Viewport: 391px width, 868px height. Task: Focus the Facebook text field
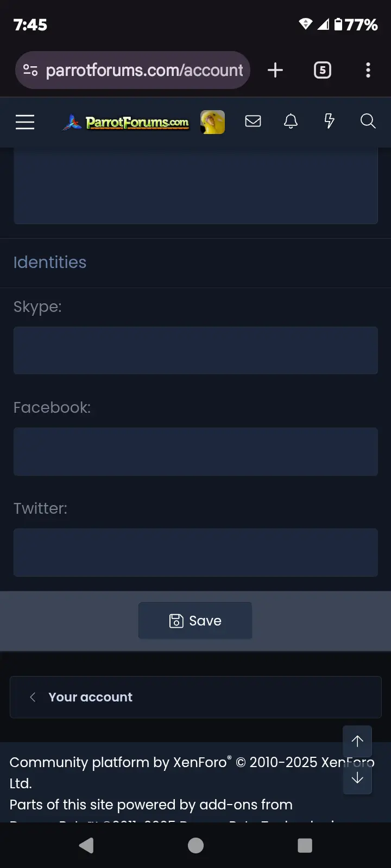[195, 451]
